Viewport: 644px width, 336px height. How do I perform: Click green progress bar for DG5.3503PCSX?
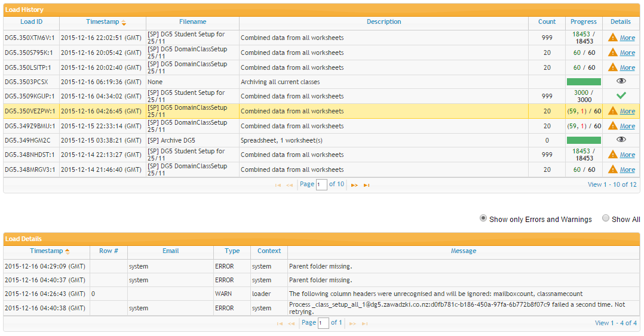[x=584, y=82]
